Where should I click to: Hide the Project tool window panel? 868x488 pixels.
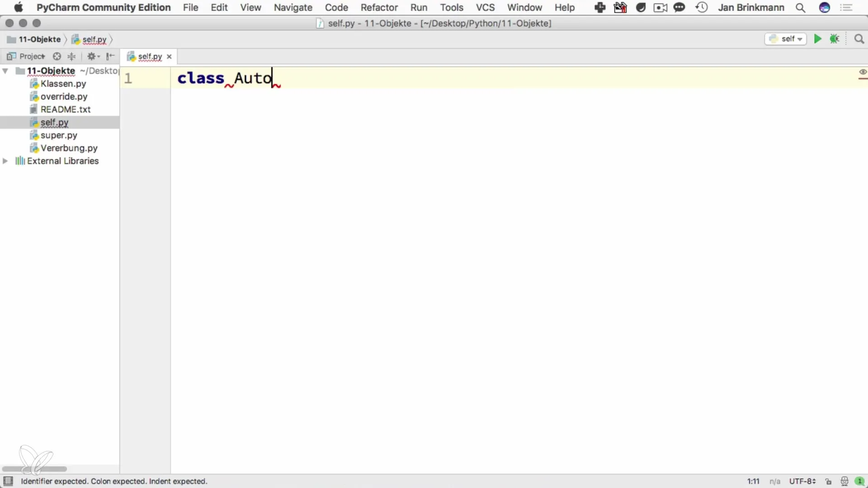(x=110, y=56)
